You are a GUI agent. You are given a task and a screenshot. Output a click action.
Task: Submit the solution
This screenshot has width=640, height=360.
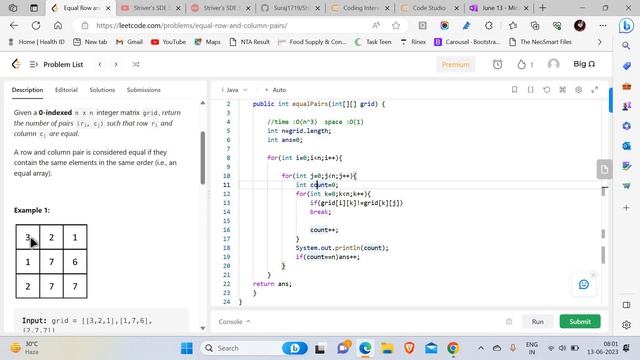580,322
